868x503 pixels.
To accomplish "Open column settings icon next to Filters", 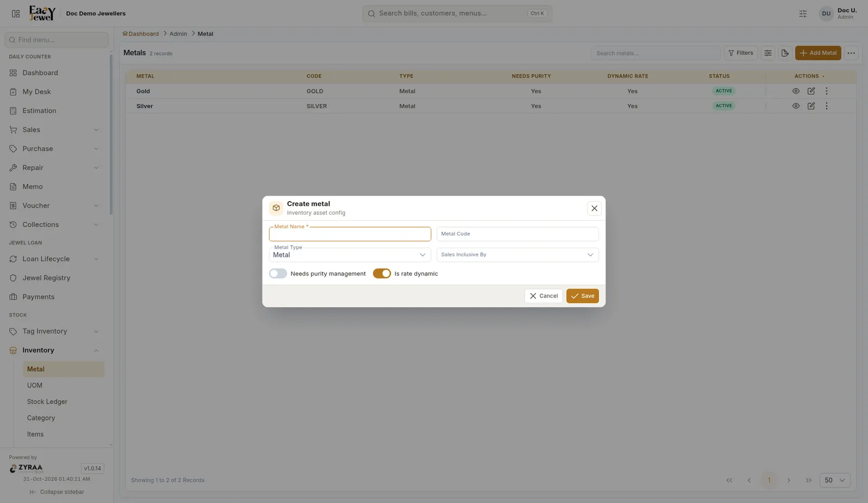I will [768, 53].
